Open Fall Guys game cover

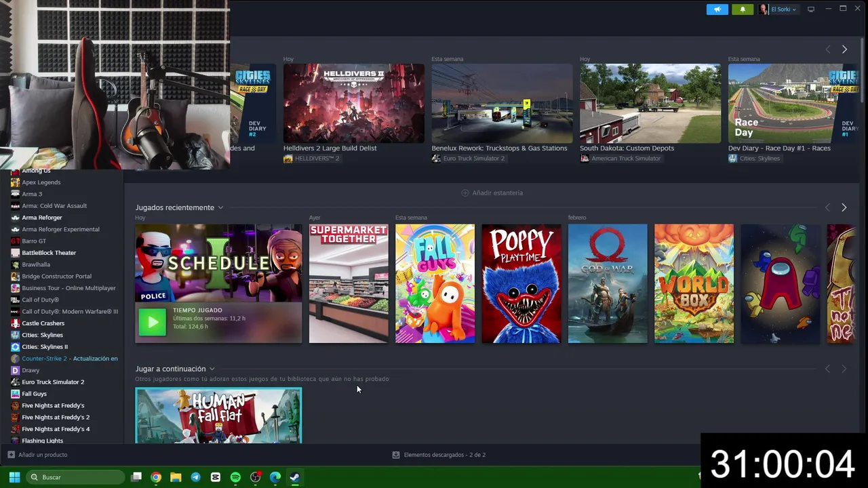pyautogui.click(x=435, y=283)
